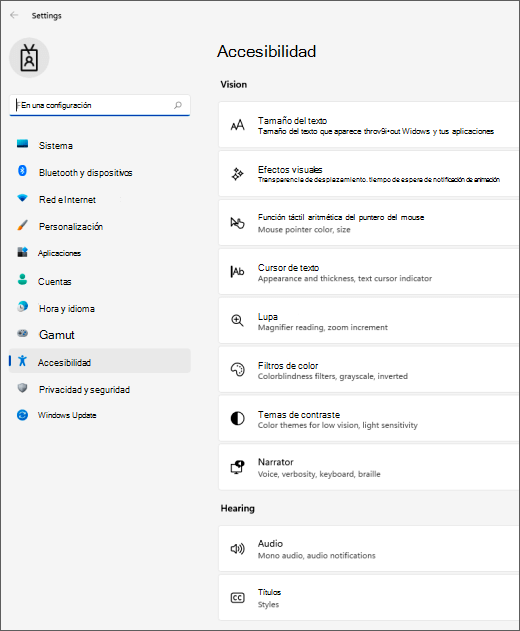Open Audio settings under Hearing
This screenshot has width=520, height=631.
pos(369,549)
